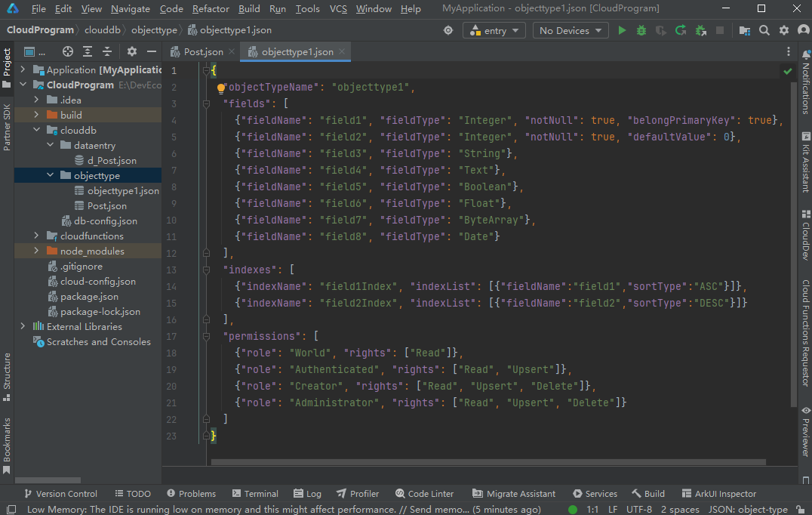Open the Code Linter tool window
Screen dimensions: 812x515
[423, 494]
